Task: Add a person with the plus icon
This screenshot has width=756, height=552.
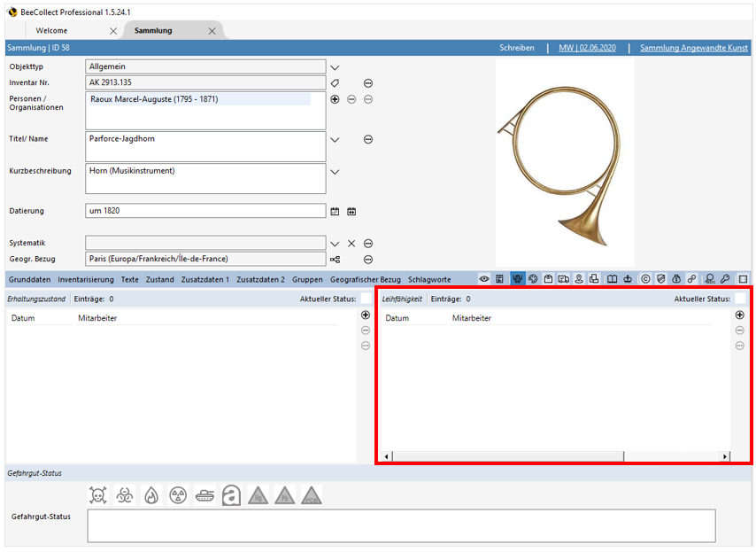Action: (335, 99)
